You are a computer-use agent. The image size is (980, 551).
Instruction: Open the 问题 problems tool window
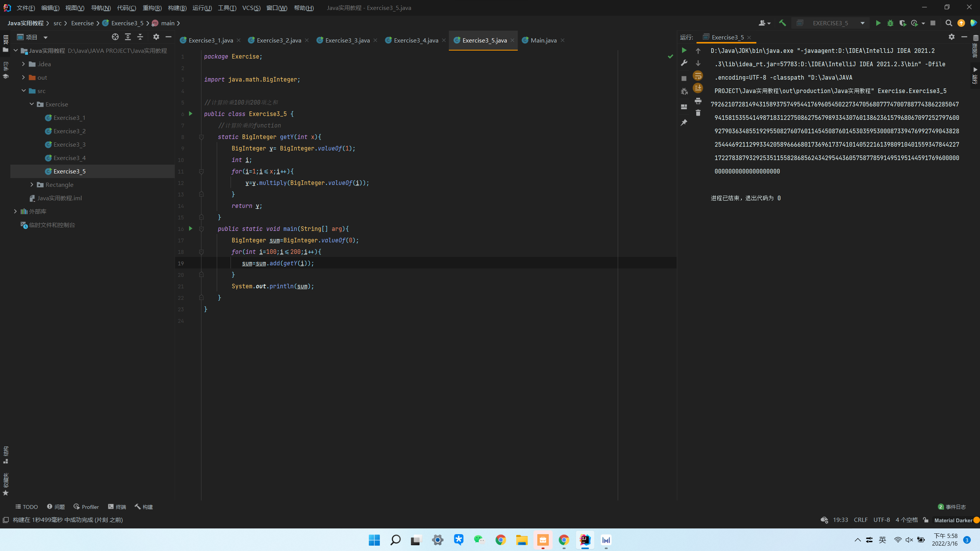pos(56,507)
